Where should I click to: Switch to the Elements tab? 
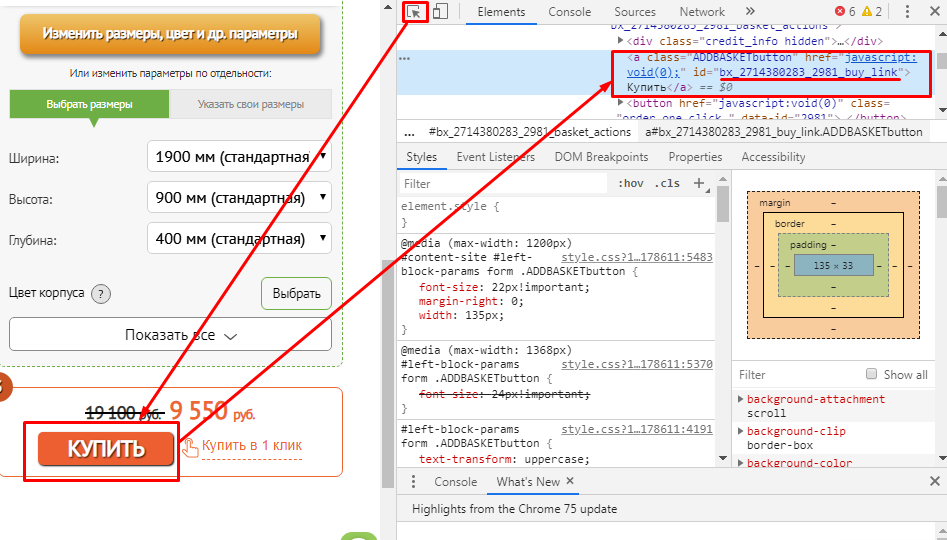(x=501, y=11)
